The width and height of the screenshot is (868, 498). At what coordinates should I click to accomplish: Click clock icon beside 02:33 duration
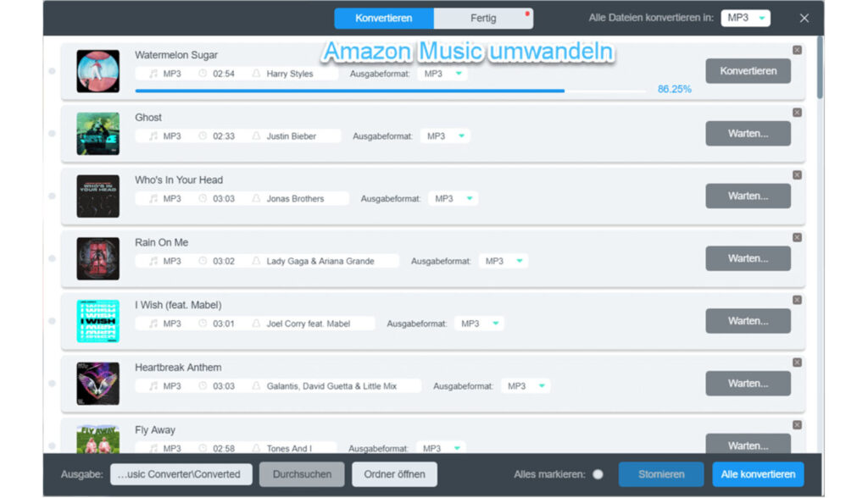click(203, 136)
